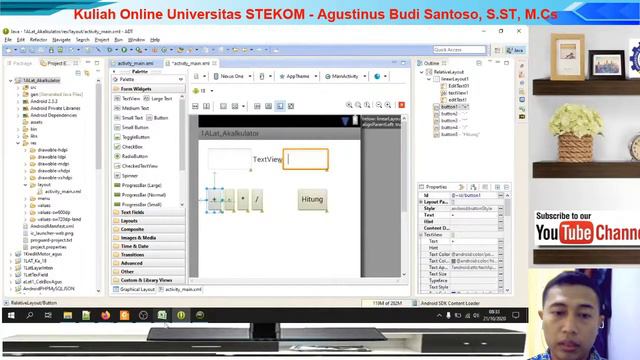The height and width of the screenshot is (360, 640).
Task: Open Windows Start menu
Action: 11,315
